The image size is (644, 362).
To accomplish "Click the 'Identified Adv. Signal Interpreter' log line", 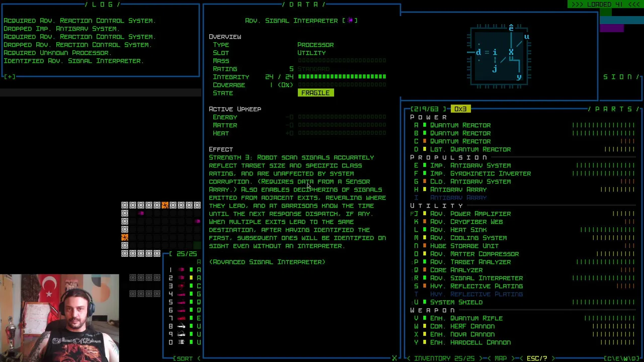I will tap(73, 61).
